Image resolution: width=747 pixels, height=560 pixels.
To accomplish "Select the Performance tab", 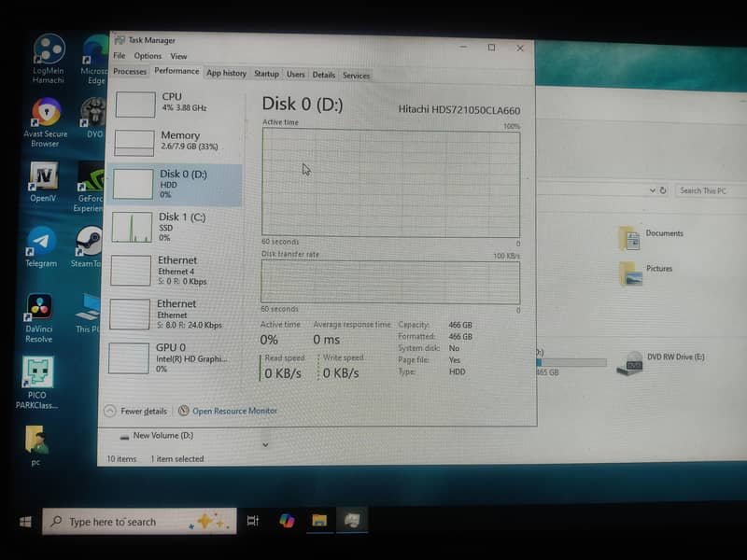I will tap(176, 71).
